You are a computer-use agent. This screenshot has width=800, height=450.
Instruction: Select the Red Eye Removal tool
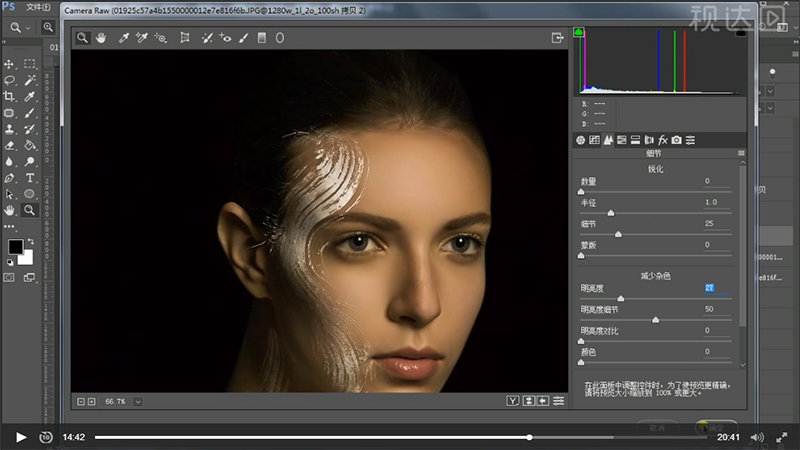point(225,38)
